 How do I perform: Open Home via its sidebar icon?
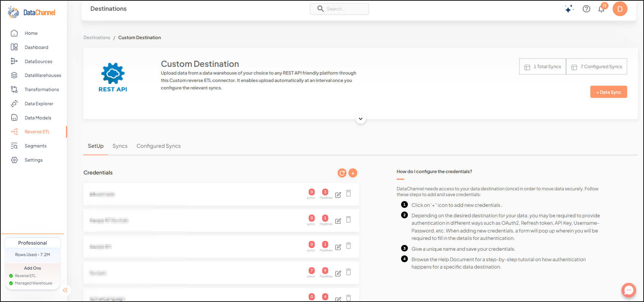click(x=14, y=33)
